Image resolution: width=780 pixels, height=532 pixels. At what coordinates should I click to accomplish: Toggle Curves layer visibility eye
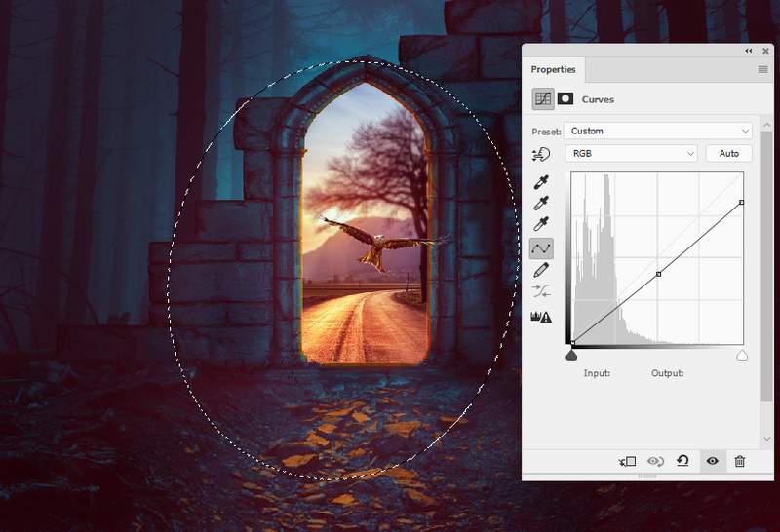713,461
